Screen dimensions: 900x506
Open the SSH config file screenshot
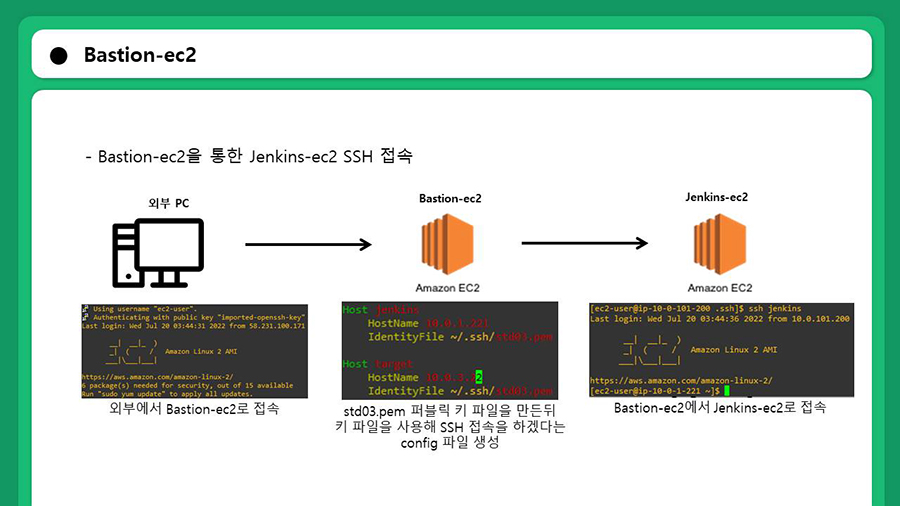pyautogui.click(x=449, y=351)
